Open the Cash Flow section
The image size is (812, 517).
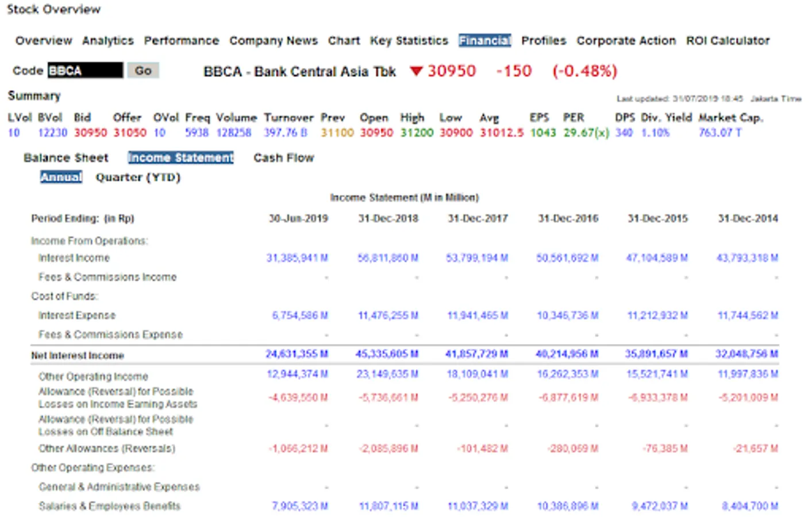pyautogui.click(x=284, y=158)
